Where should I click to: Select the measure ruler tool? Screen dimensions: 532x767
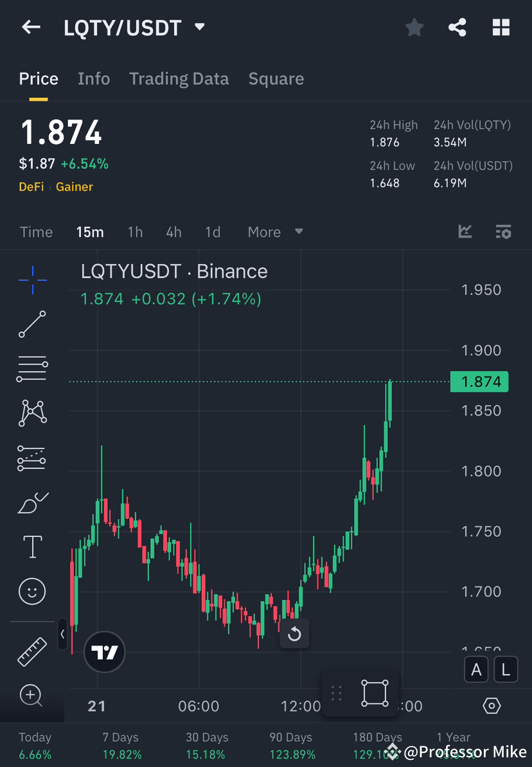click(x=32, y=651)
